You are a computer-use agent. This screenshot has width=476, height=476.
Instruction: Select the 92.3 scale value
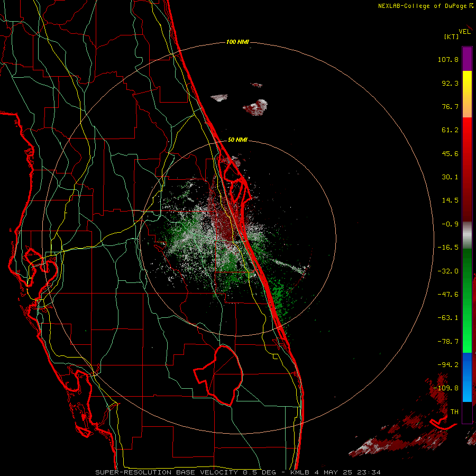[450, 83]
